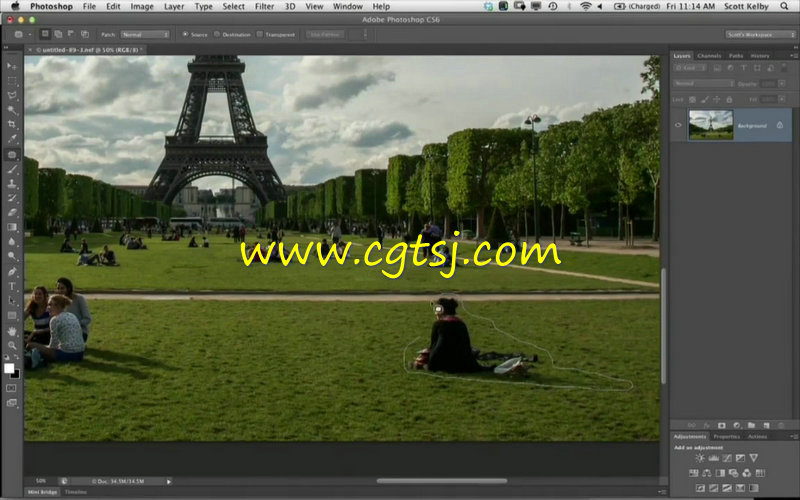Create a new group folder
The width and height of the screenshot is (800, 500).
(751, 425)
